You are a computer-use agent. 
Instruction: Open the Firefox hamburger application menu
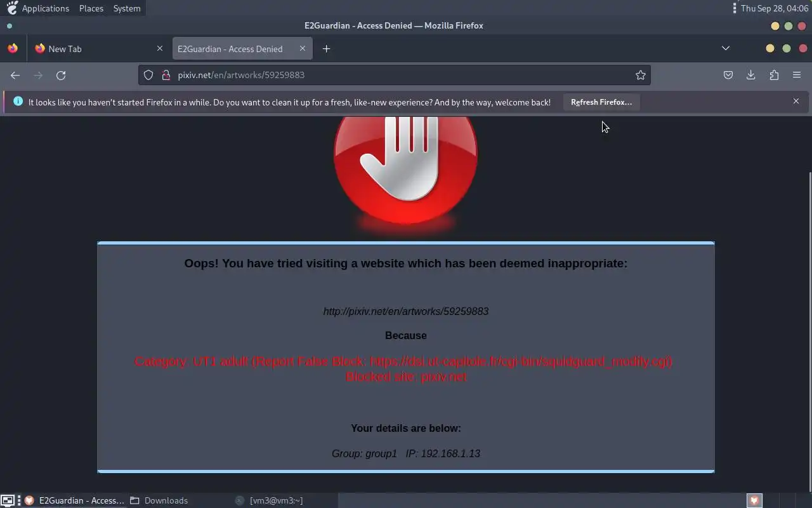click(x=797, y=75)
